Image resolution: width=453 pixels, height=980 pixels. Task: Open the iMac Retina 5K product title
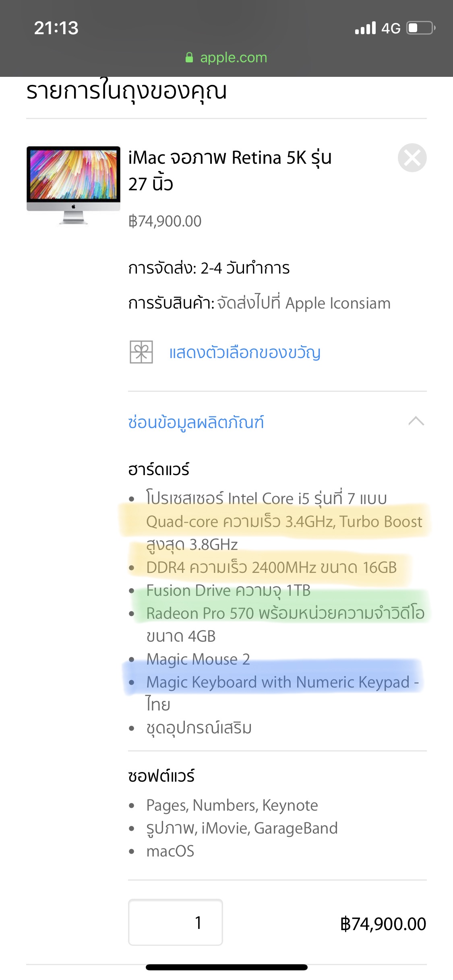(x=230, y=171)
